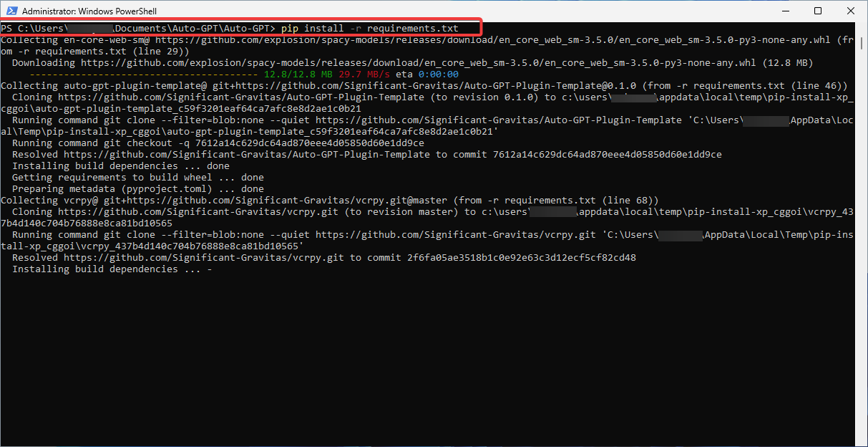Viewport: 868px width, 447px height.
Task: Click the 'Resolved ... Auto-GPT-Plugin-Template to commit' line
Action: point(367,155)
